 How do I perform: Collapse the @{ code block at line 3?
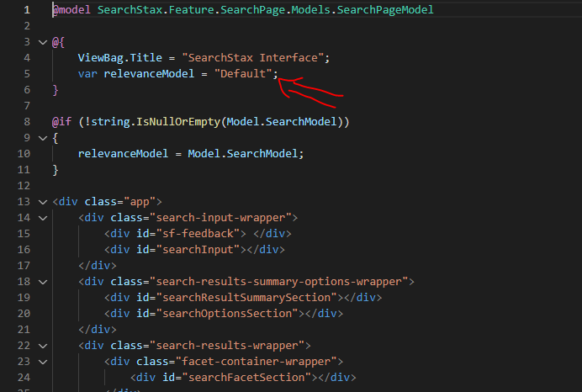(x=43, y=42)
